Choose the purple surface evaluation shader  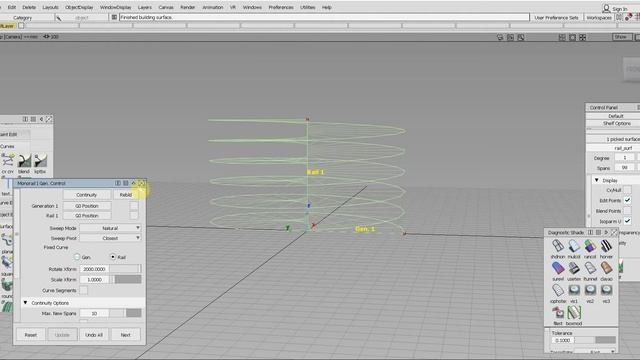pos(558,268)
